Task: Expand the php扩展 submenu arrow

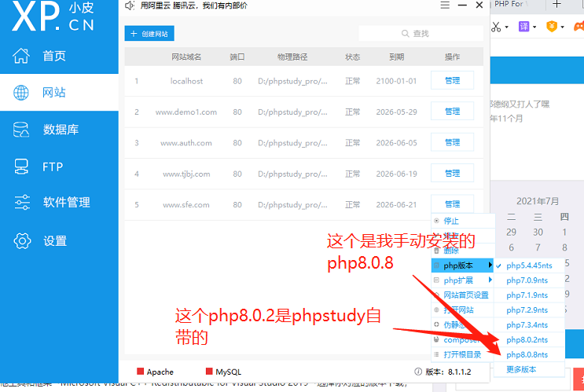Action: (490, 280)
